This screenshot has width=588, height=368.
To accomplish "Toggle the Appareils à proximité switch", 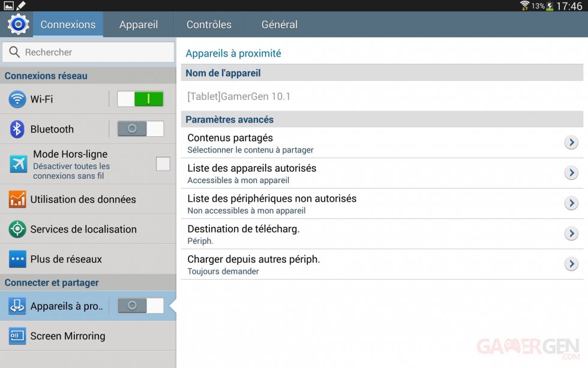I will (x=140, y=306).
